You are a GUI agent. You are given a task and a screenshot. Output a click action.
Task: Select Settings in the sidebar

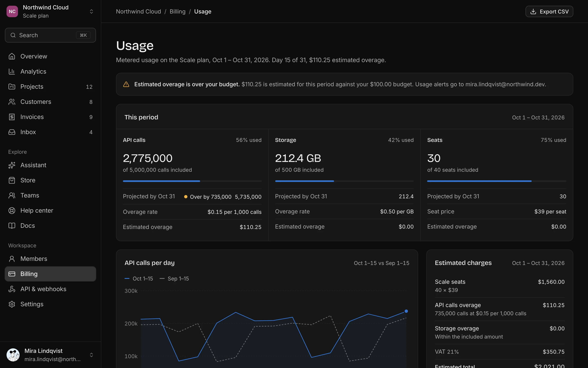pos(50,304)
